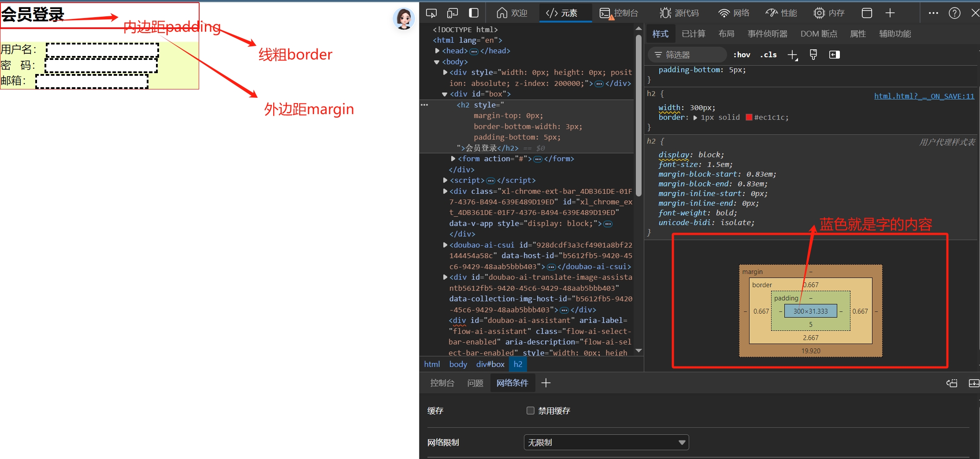Click the #ec1c1c border color swatch
This screenshot has width=980, height=459.
[749, 117]
